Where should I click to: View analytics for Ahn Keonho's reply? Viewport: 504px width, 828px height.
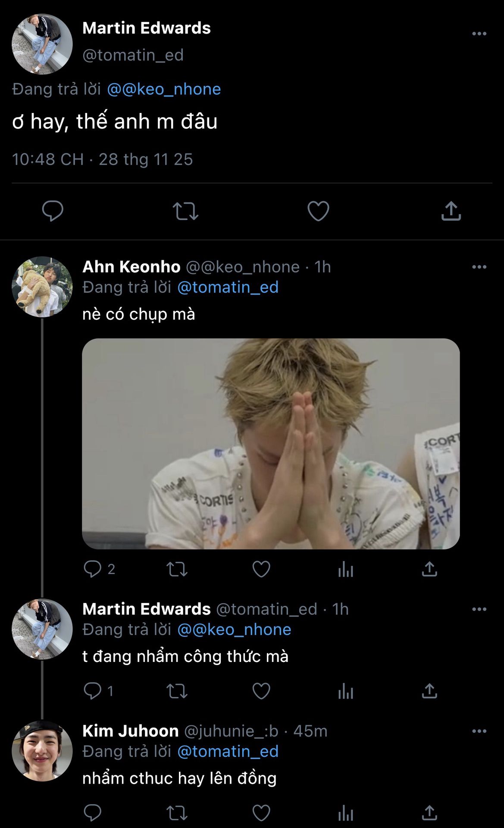[346, 569]
